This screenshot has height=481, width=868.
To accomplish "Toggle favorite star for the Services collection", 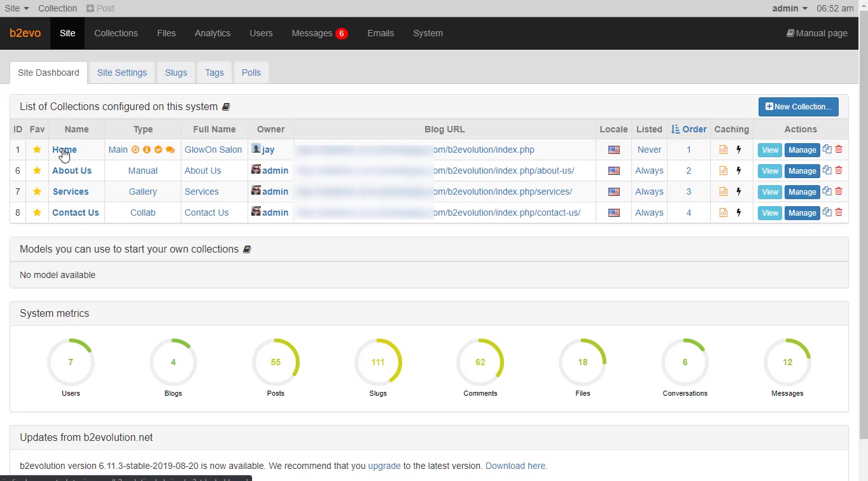I will (x=38, y=192).
